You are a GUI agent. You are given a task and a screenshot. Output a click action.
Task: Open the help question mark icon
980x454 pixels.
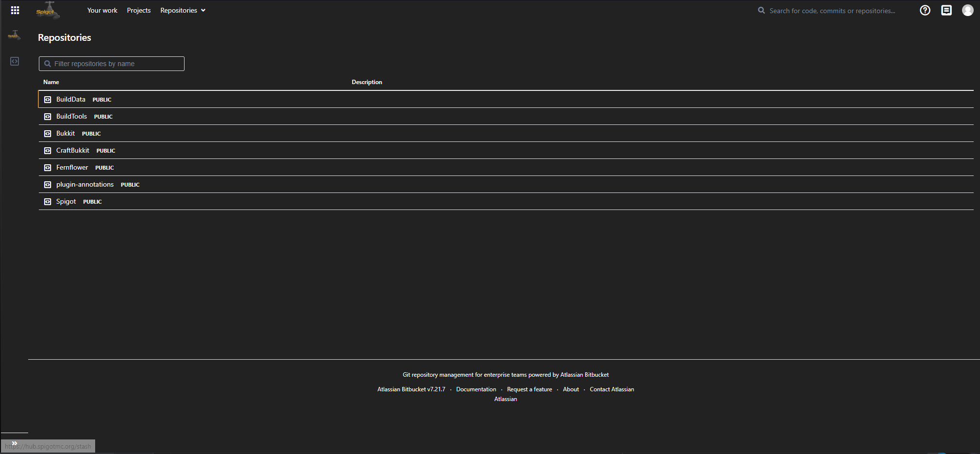click(x=925, y=10)
